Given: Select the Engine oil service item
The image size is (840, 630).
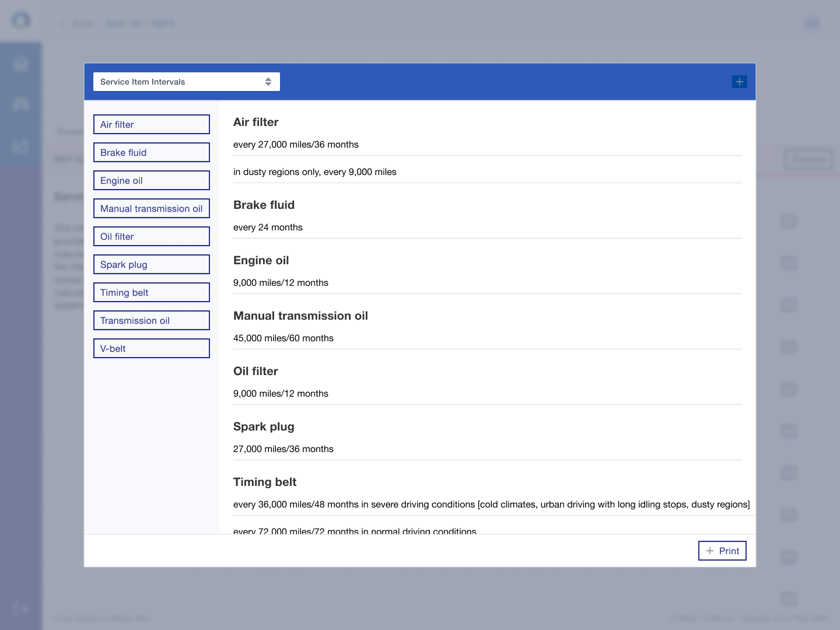Looking at the screenshot, I should coord(151,180).
